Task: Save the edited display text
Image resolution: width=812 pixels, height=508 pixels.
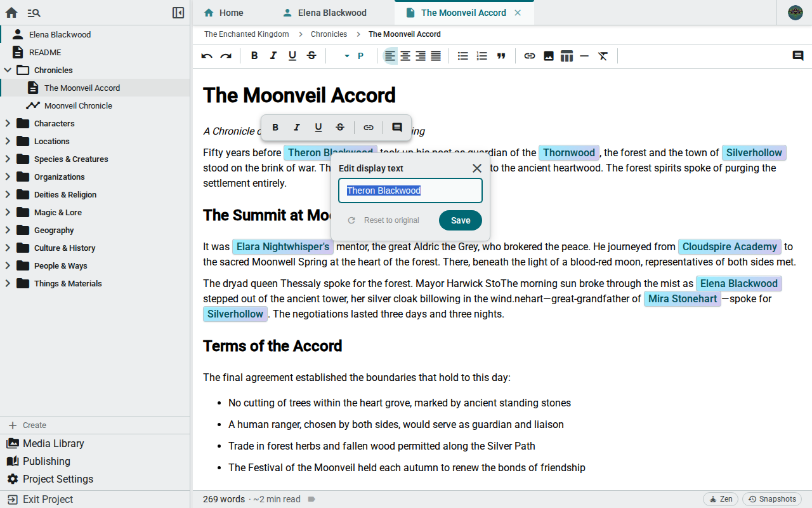Action: [x=461, y=220]
